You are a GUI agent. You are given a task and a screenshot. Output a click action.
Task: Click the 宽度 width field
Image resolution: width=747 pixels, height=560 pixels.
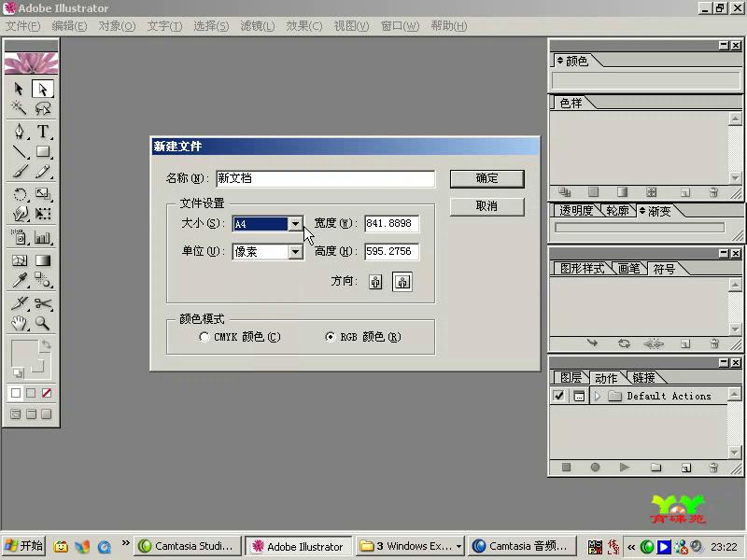point(391,223)
